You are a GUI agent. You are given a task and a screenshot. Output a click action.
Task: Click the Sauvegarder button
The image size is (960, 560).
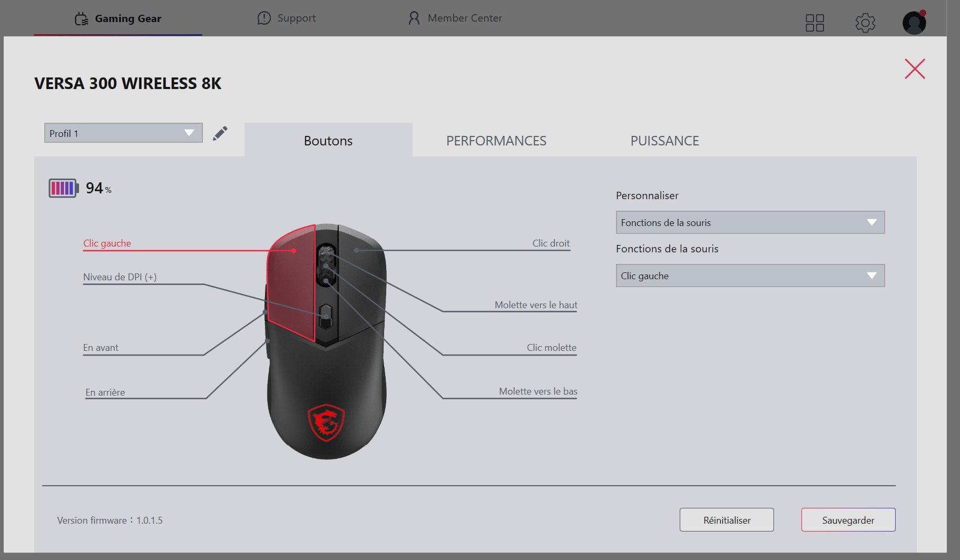click(848, 520)
